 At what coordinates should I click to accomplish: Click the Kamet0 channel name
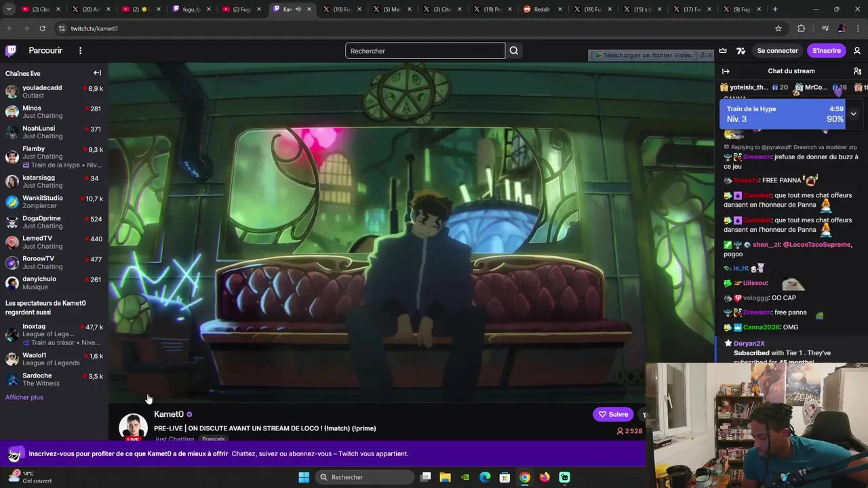169,414
